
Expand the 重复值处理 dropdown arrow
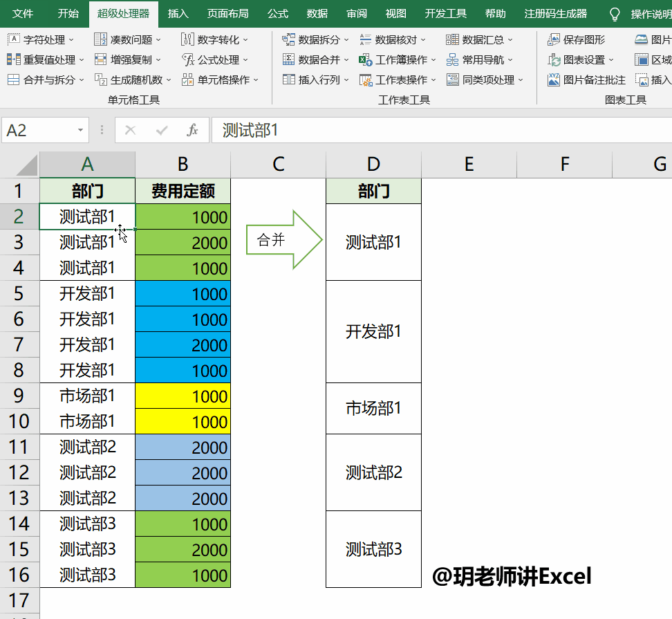[x=82, y=59]
